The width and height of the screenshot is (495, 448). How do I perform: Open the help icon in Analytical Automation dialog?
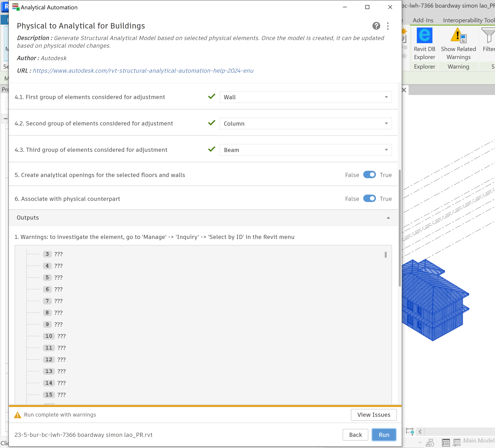tap(376, 26)
